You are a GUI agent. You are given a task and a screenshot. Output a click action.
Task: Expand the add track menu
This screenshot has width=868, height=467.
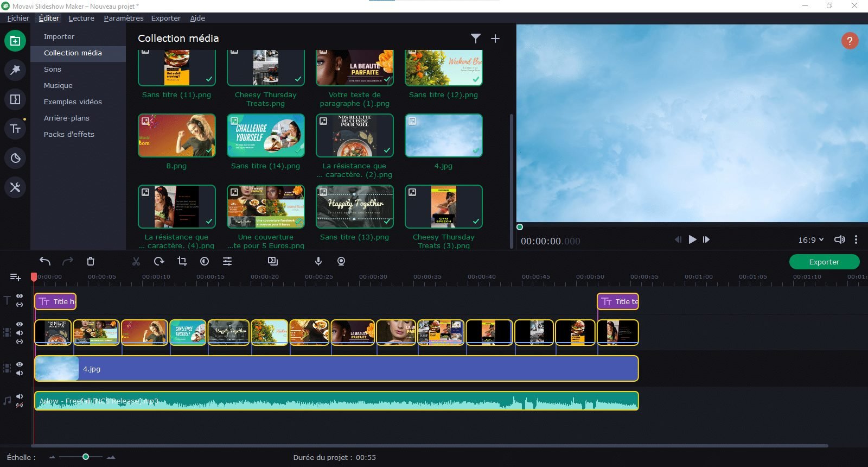(15, 277)
